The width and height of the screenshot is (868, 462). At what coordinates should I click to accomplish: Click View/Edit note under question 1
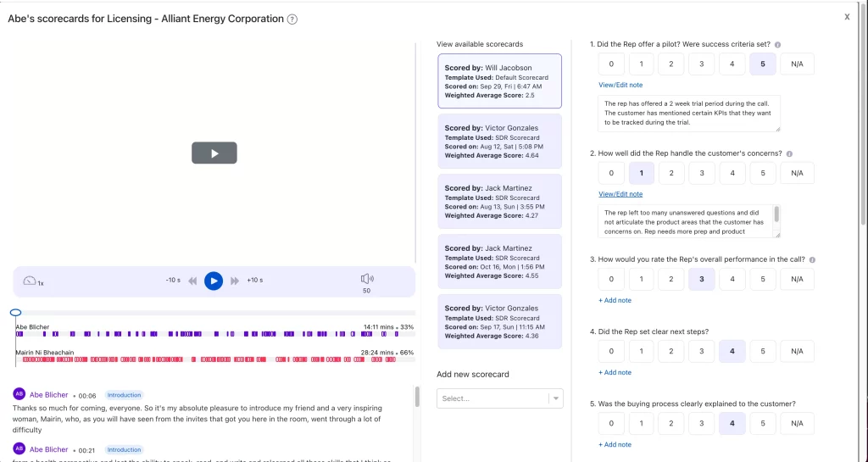click(620, 86)
